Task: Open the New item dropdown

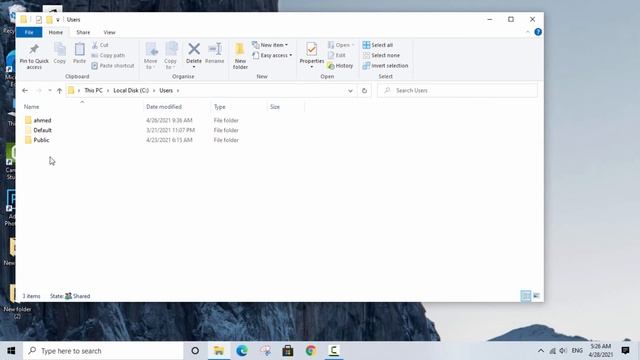Action: (x=270, y=45)
